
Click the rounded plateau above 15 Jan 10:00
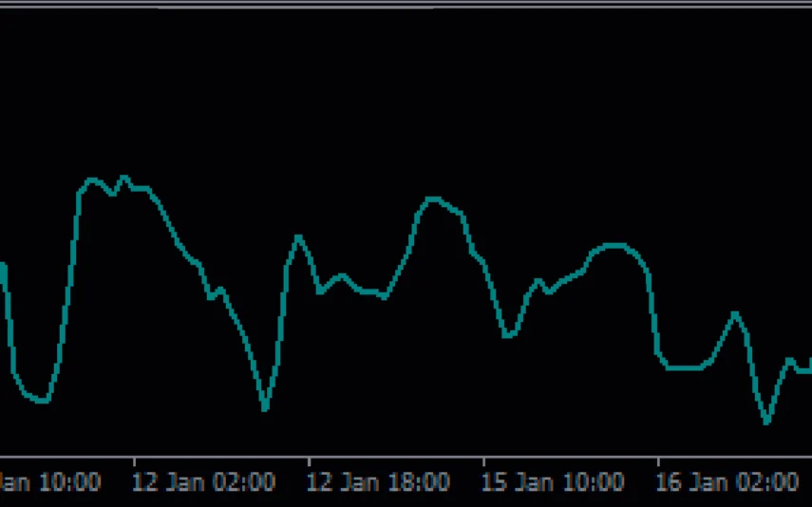614,245
